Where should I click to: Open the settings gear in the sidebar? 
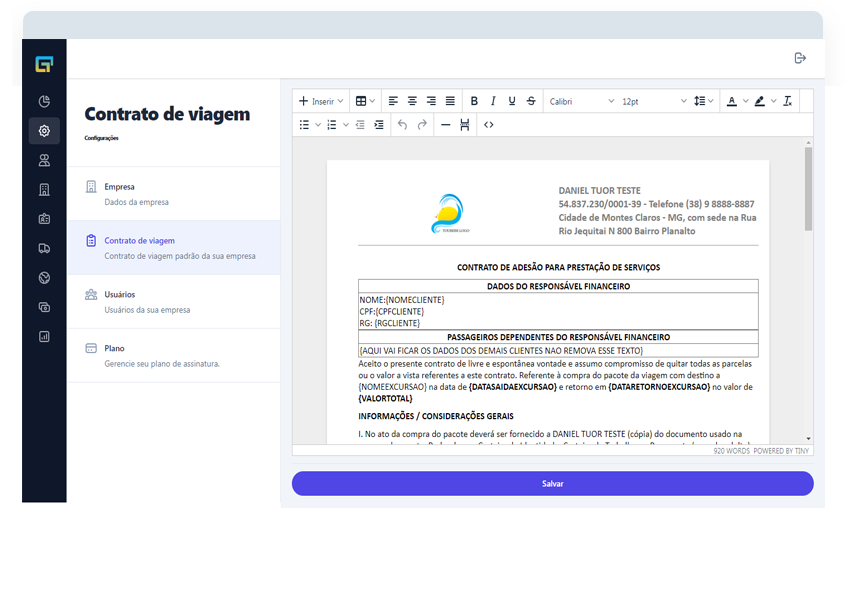tap(44, 131)
